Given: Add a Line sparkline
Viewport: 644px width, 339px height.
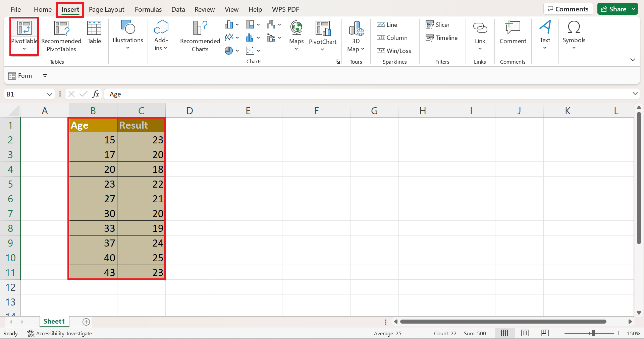Looking at the screenshot, I should click(387, 25).
